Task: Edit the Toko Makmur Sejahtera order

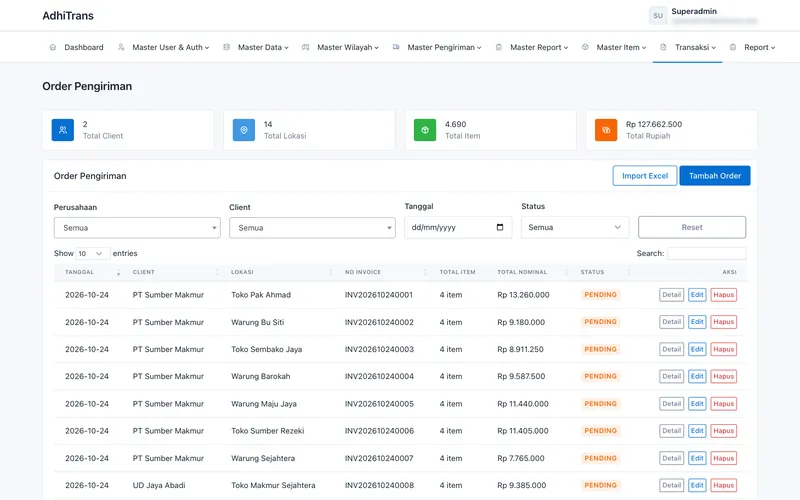Action: [x=697, y=485]
